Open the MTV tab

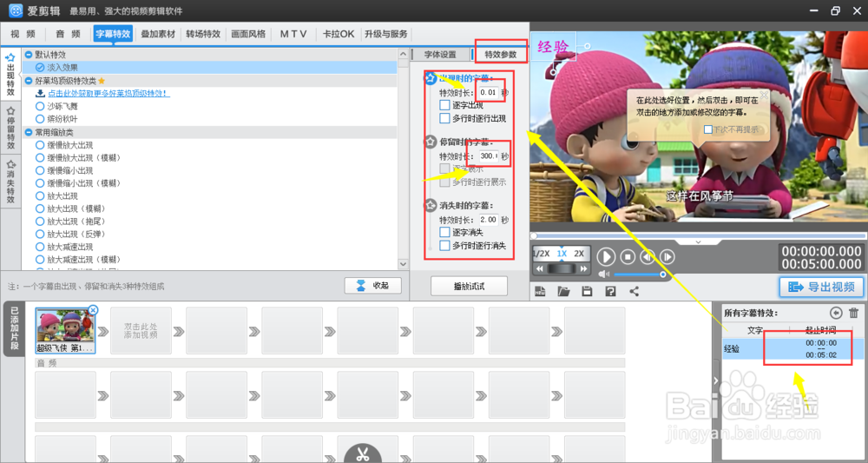pos(293,34)
